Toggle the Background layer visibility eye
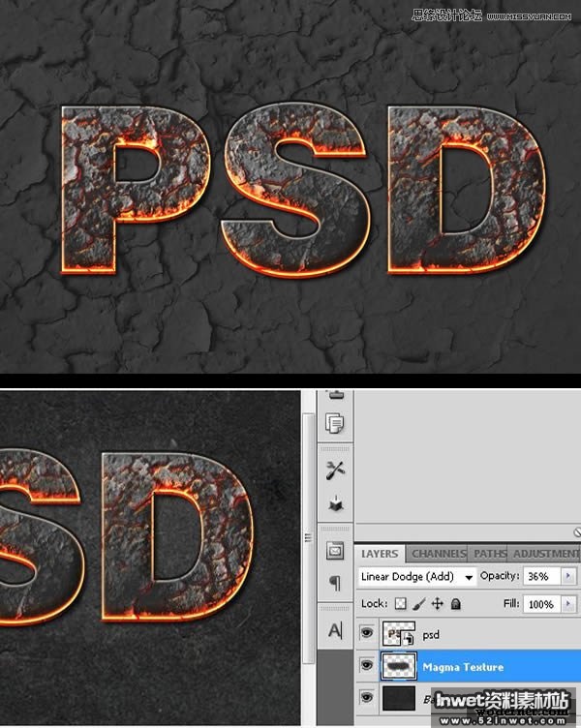581x728 pixels. [x=366, y=698]
